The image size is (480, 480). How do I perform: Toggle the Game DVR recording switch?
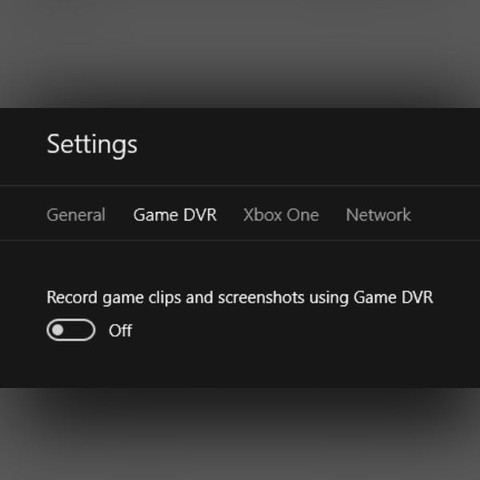click(x=71, y=330)
